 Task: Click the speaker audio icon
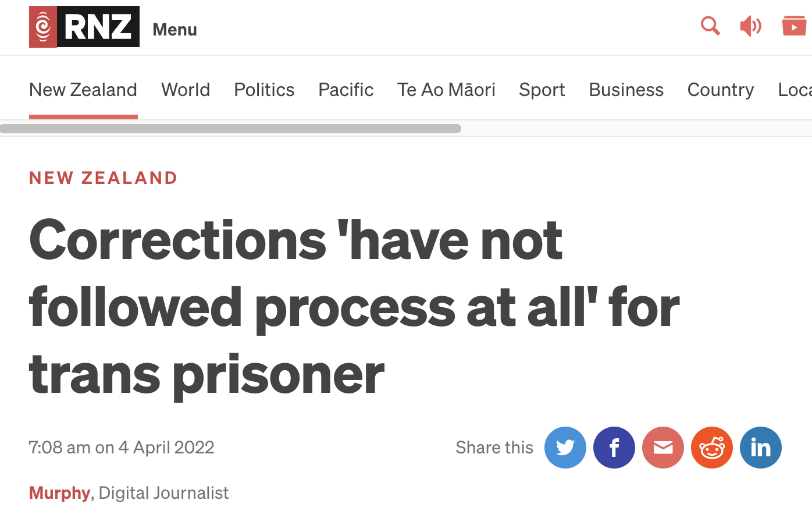tap(750, 26)
